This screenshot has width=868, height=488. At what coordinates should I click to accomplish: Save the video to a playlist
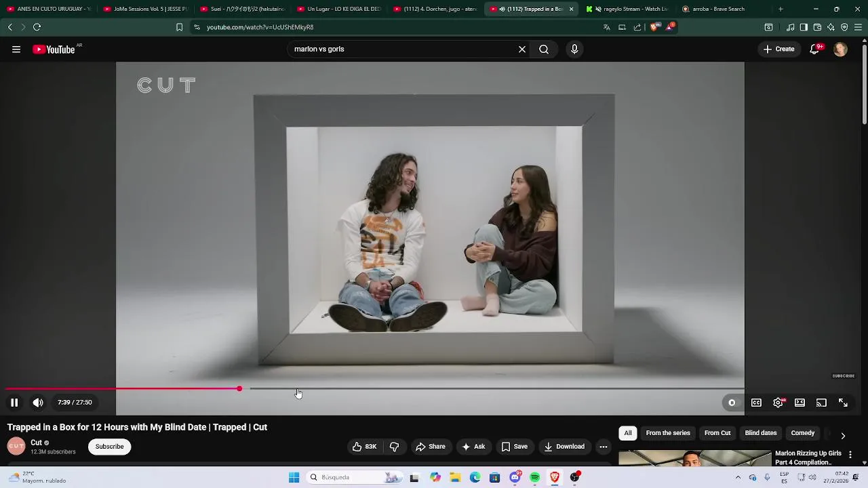[514, 447]
